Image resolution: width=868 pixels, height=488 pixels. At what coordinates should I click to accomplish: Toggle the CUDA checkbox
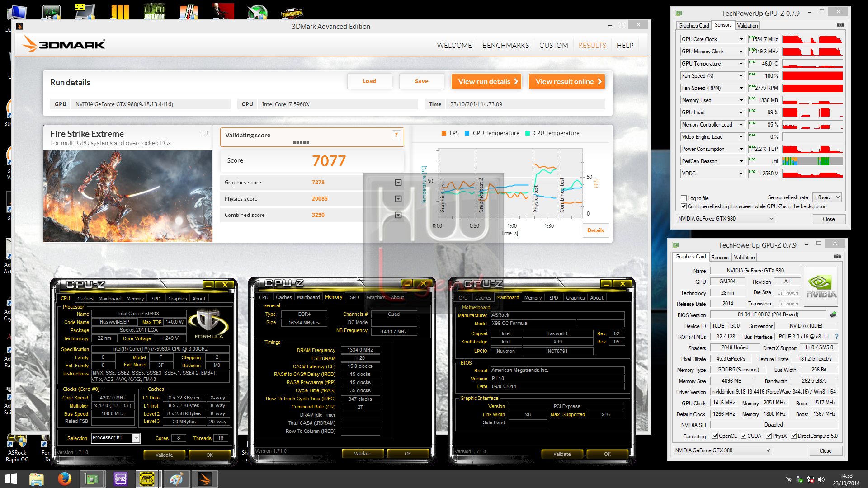[743, 436]
